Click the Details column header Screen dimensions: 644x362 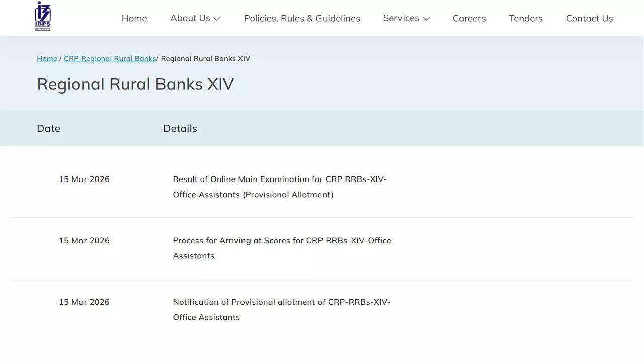click(180, 128)
